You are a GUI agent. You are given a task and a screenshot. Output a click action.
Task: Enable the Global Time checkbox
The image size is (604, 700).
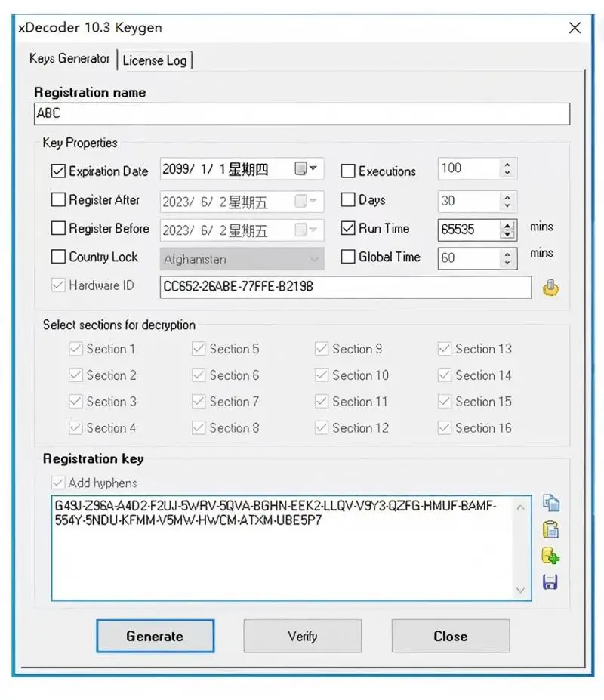348,257
